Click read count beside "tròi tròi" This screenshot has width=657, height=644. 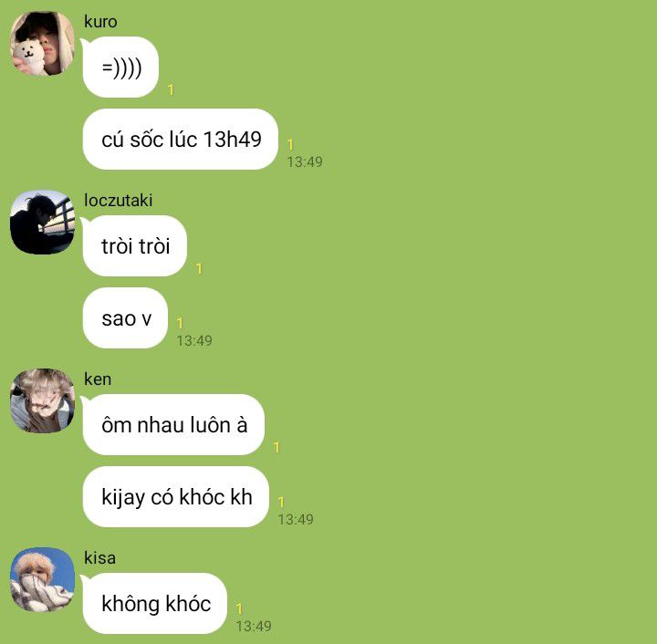click(x=199, y=268)
